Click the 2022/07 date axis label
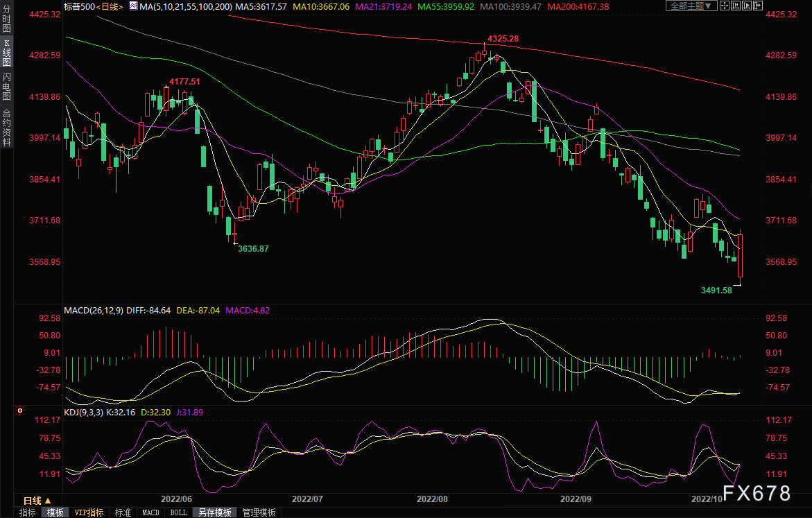812x518 pixels. click(307, 499)
